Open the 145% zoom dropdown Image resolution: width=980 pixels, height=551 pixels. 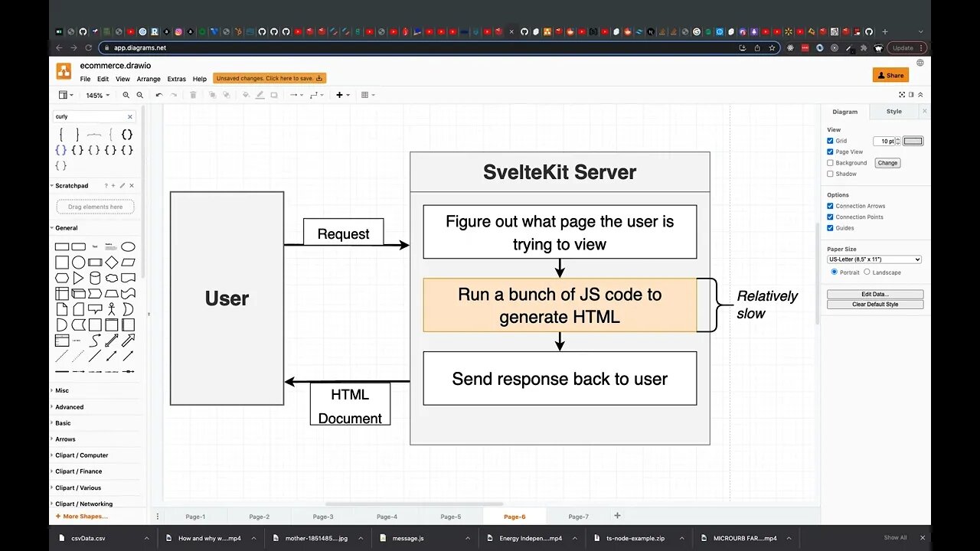click(x=97, y=96)
